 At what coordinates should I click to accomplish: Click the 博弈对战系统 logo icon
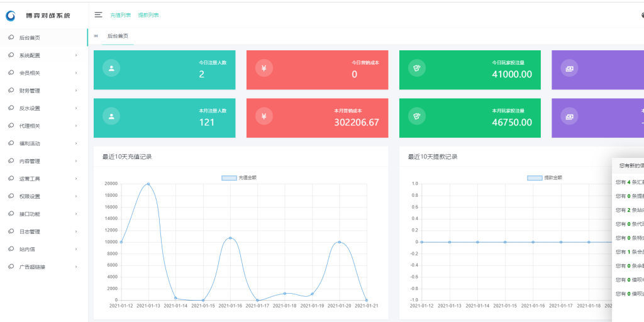[11, 15]
